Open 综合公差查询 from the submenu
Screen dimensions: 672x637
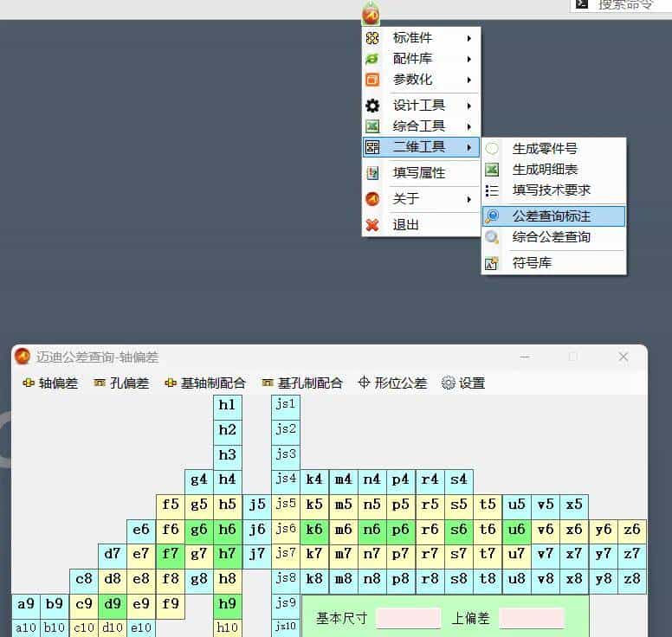click(x=553, y=237)
